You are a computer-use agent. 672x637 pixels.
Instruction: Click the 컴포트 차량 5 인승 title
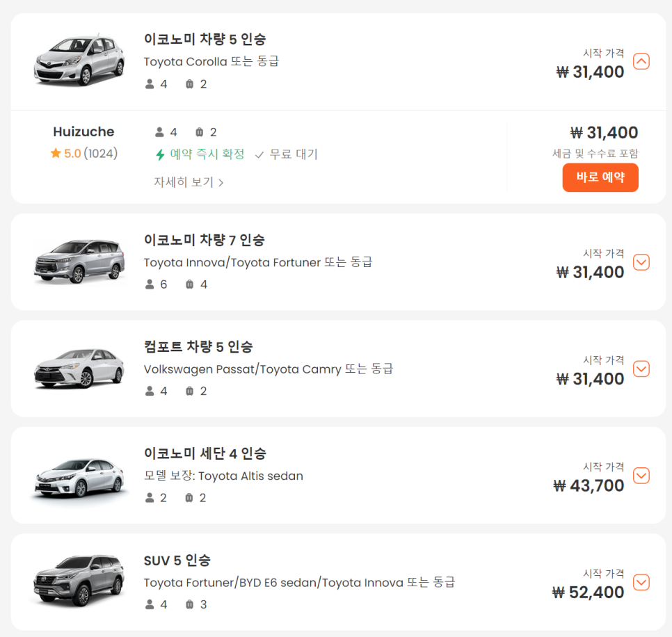198,346
